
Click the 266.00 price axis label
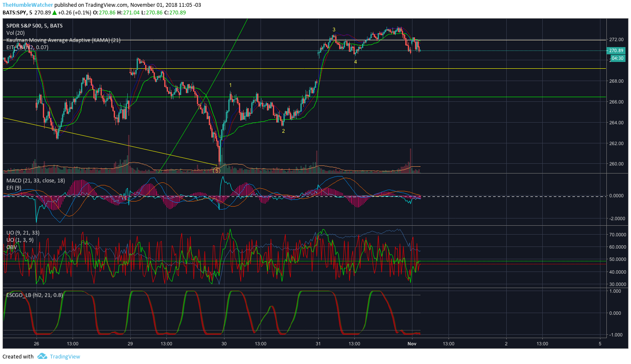pyautogui.click(x=616, y=102)
